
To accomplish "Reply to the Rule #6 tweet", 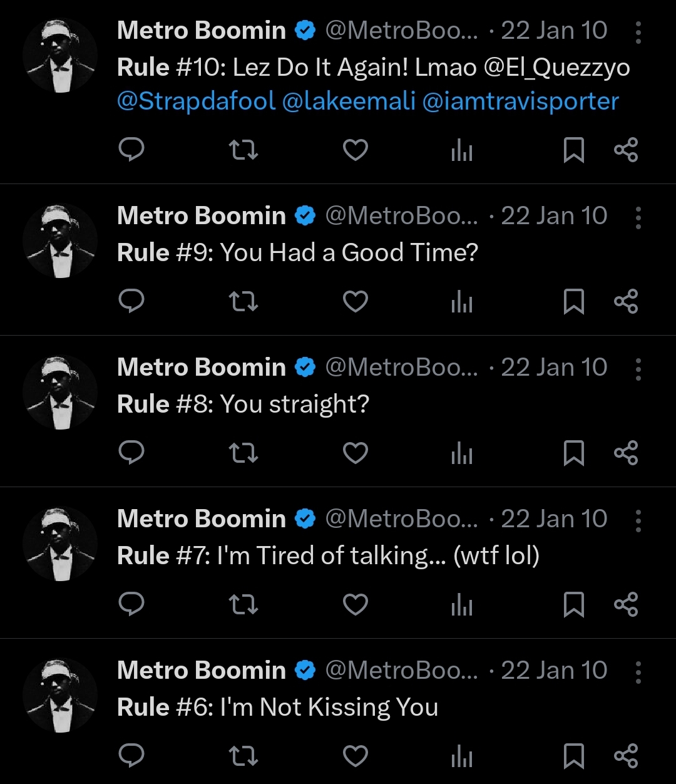I will (131, 756).
